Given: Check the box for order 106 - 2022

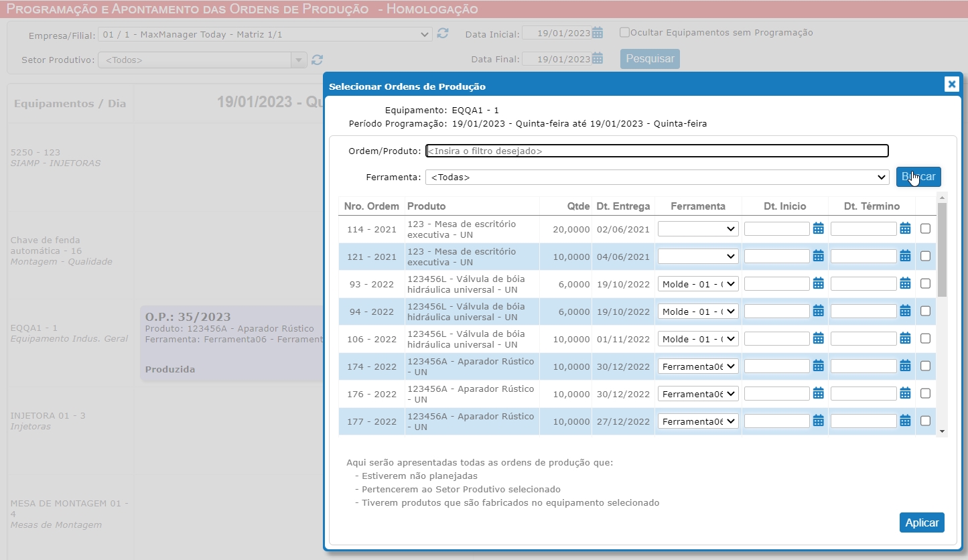Looking at the screenshot, I should click(925, 338).
